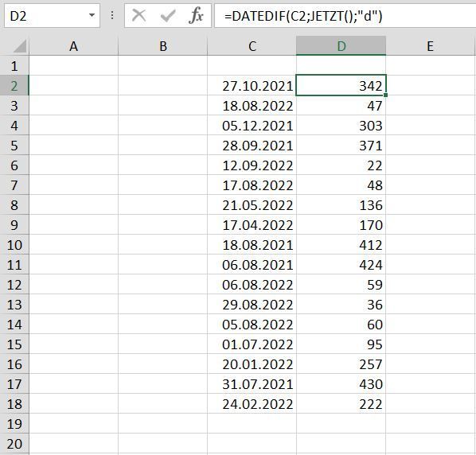Click cell with date 17.04.2022
Screen dimensions: 476x455
[252, 225]
